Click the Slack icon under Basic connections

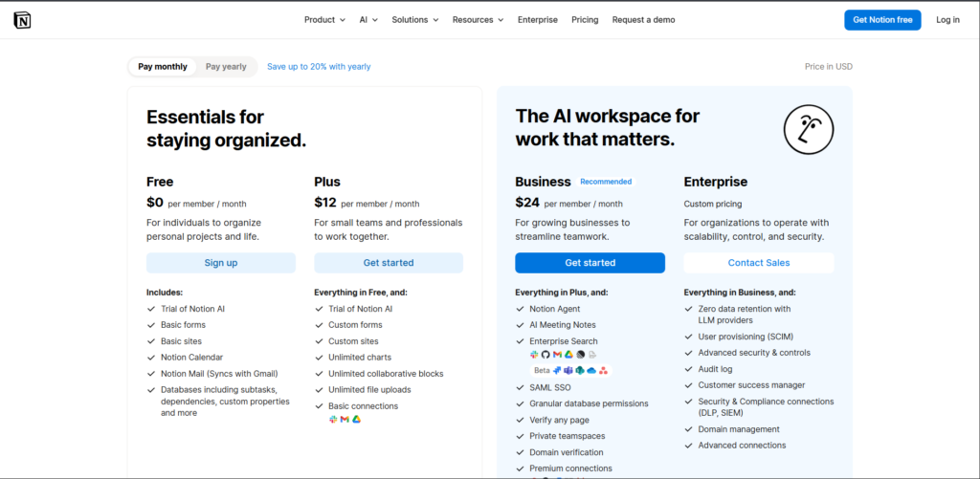pyautogui.click(x=333, y=420)
